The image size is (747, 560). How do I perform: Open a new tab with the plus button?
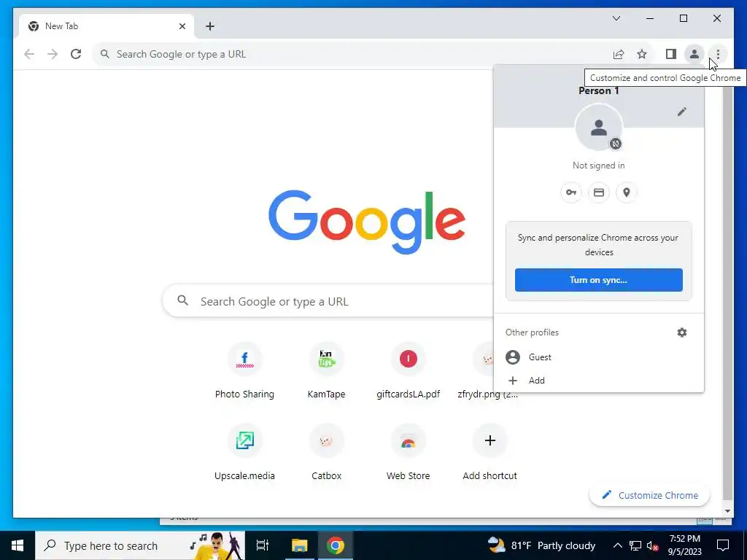click(209, 26)
